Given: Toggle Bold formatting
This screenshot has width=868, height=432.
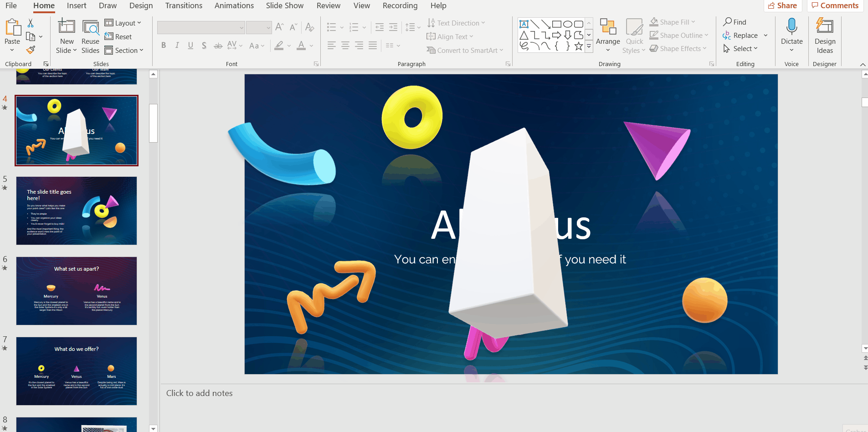Looking at the screenshot, I should 164,46.
